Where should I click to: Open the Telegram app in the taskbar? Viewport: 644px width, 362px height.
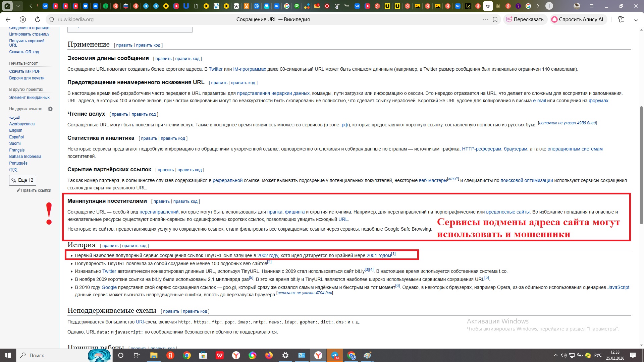click(334, 355)
